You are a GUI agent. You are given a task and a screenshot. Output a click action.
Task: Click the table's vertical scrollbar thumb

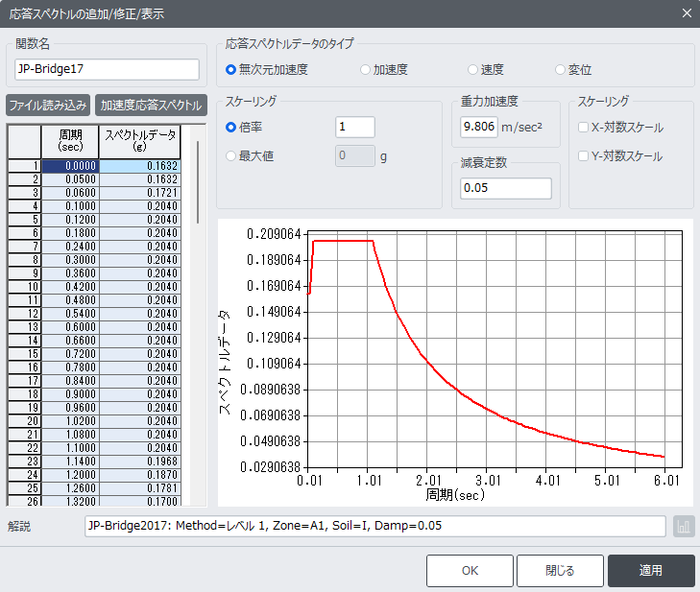pos(197,182)
